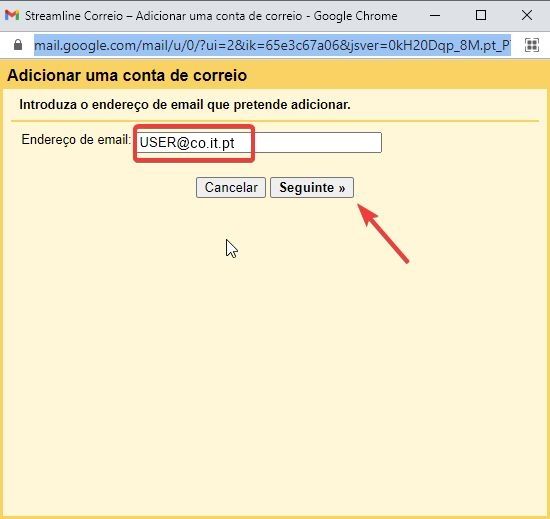Close the Adicionar uma conta window

coord(527,15)
